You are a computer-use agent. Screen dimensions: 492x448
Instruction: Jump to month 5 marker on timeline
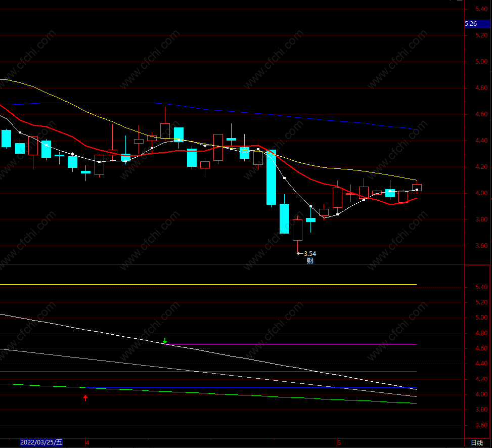pos(339,443)
